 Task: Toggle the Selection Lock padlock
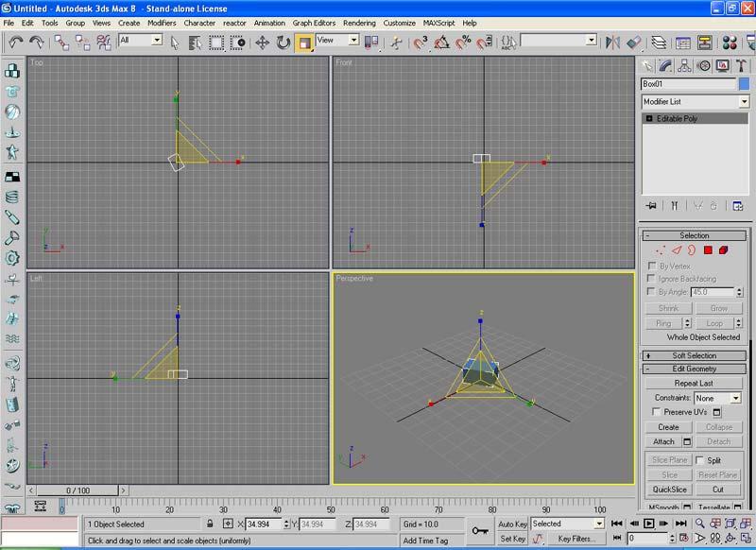(210, 524)
